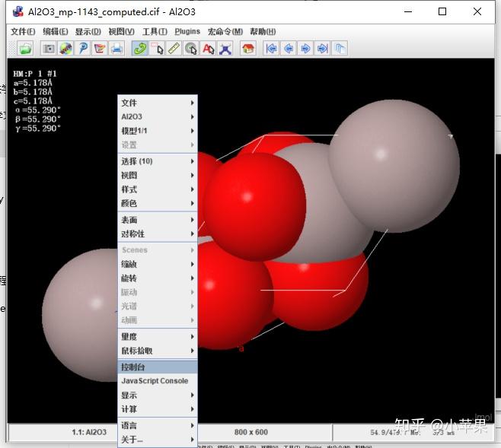
Task: Click the measure distance ruler icon
Action: pyautogui.click(x=174, y=48)
